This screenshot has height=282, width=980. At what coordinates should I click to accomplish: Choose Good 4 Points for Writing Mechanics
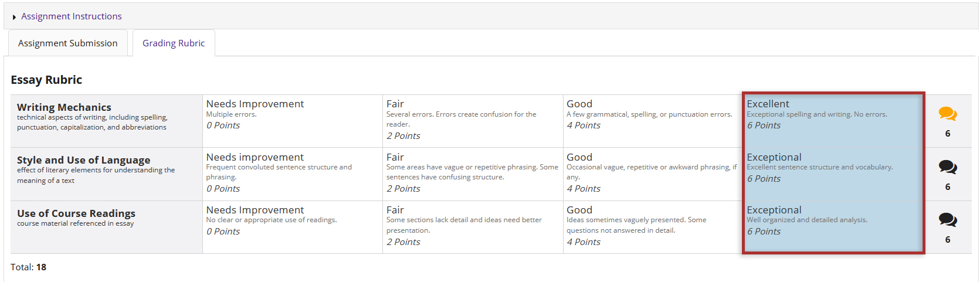click(x=653, y=121)
